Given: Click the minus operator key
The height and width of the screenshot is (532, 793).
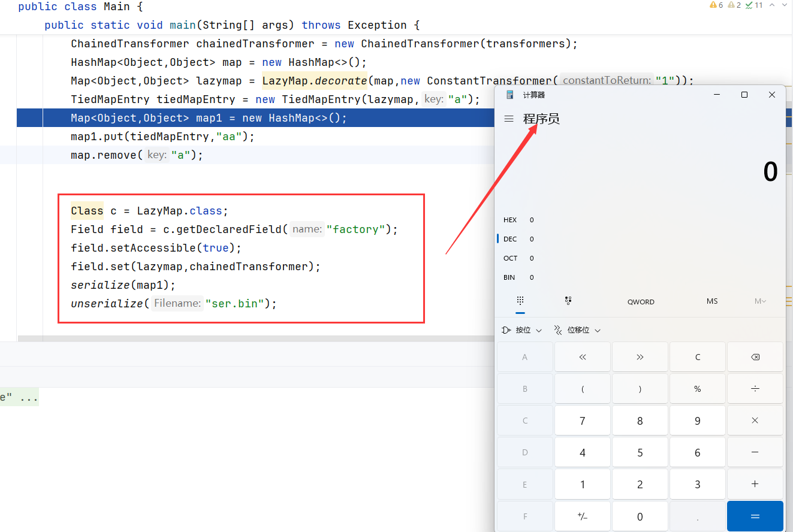Looking at the screenshot, I should (755, 452).
